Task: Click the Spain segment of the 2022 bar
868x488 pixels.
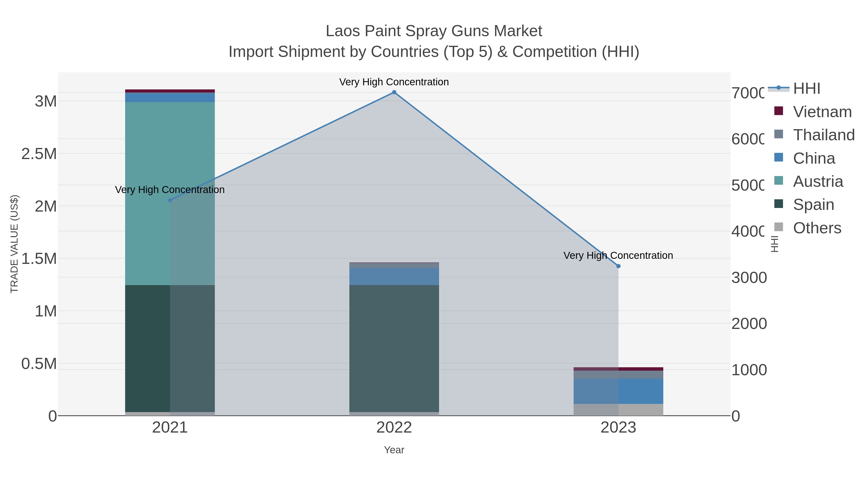Action: [x=394, y=348]
